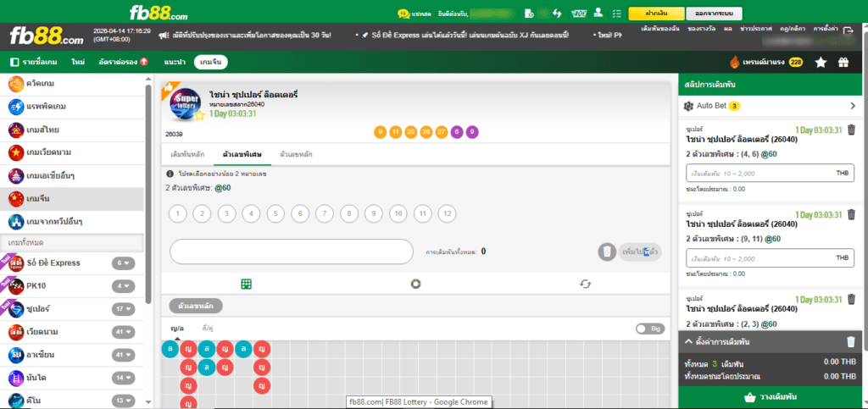
Task: Open the ticket/coupon icon in top bar
Action: pyautogui.click(x=579, y=13)
